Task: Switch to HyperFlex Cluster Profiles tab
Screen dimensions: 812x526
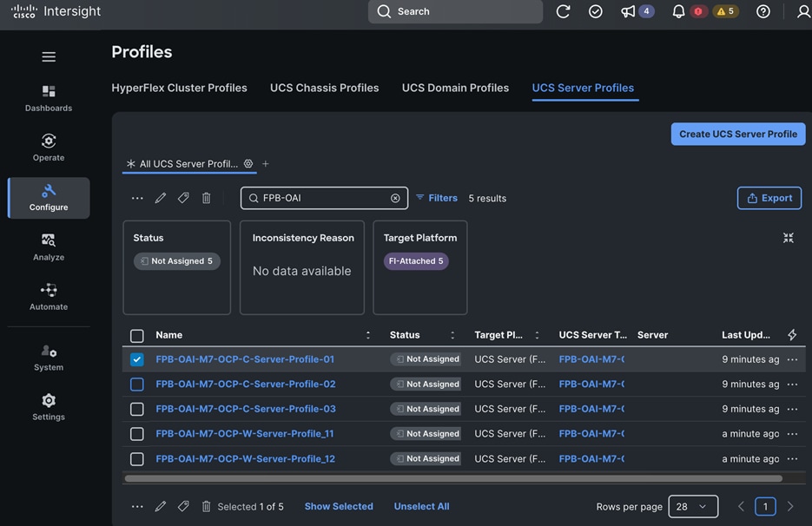Action: (179, 88)
